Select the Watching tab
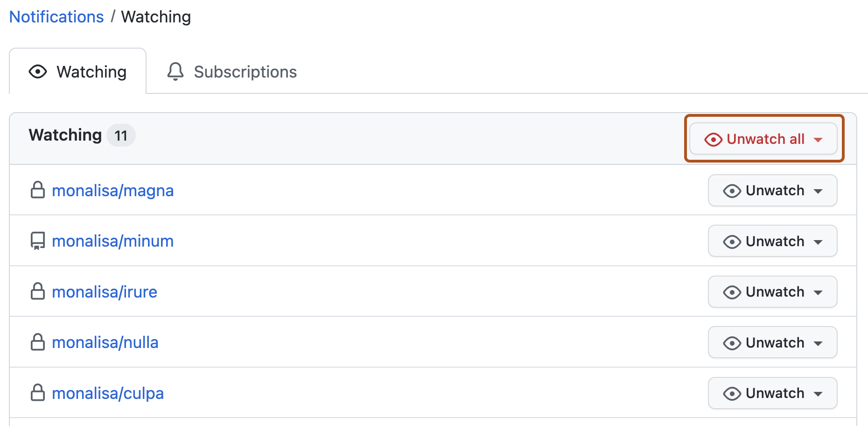 (x=78, y=72)
